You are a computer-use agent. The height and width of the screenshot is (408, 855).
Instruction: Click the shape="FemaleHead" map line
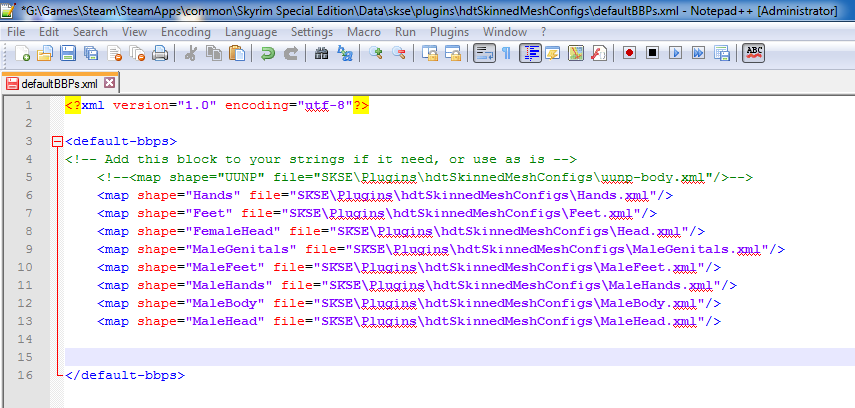point(401,231)
